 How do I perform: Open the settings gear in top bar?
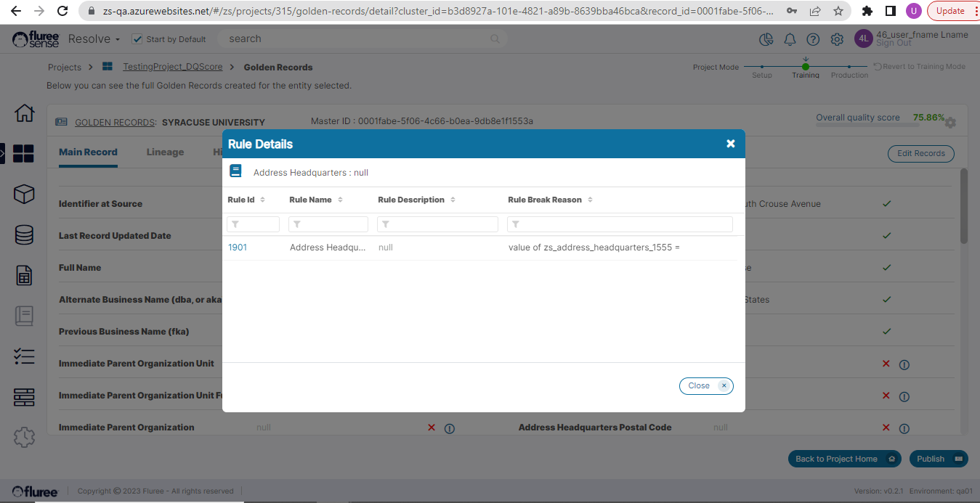click(x=837, y=39)
